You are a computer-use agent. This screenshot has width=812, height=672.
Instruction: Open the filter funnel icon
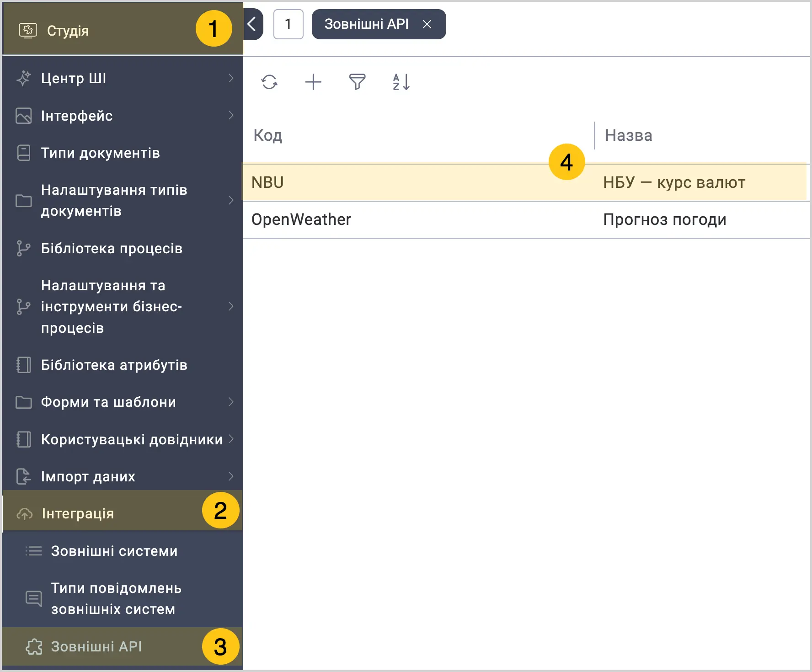tap(357, 82)
